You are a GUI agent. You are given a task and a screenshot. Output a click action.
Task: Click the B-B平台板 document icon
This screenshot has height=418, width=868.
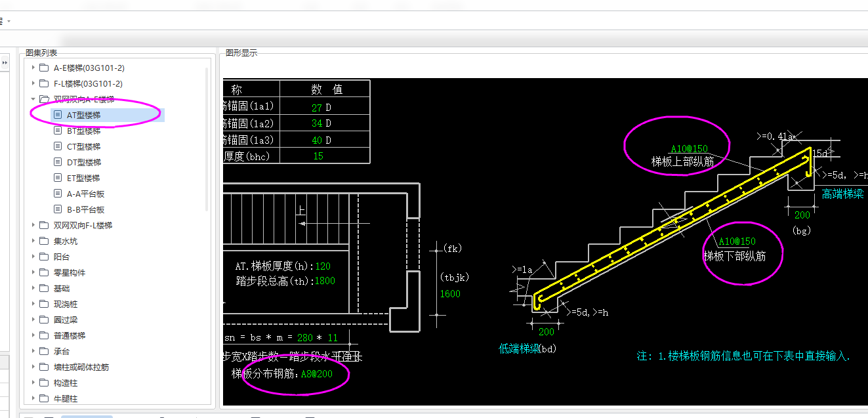[x=58, y=209]
